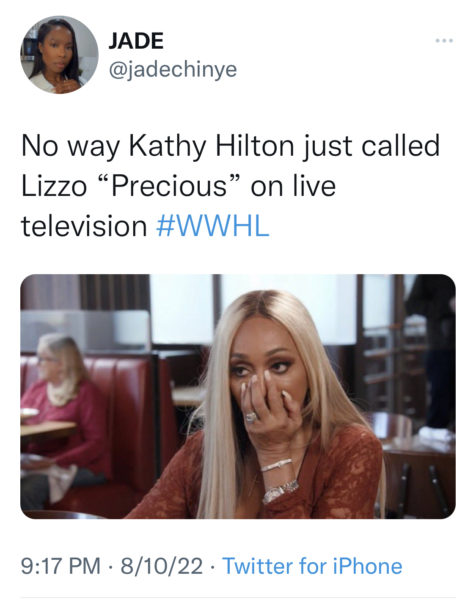Click the diamond ring in the image
Screen dimensions: 476x600
point(251,416)
